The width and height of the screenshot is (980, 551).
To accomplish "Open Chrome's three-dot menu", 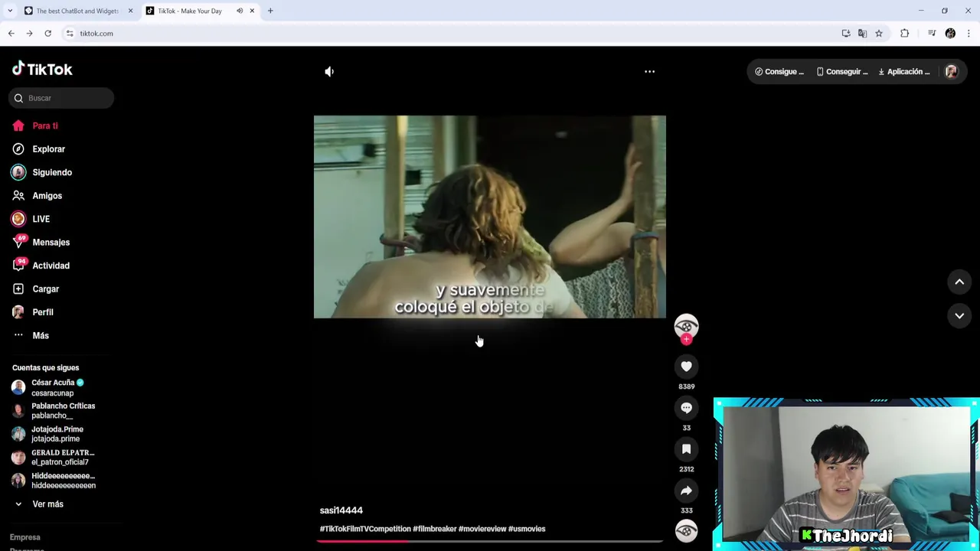I will click(969, 34).
